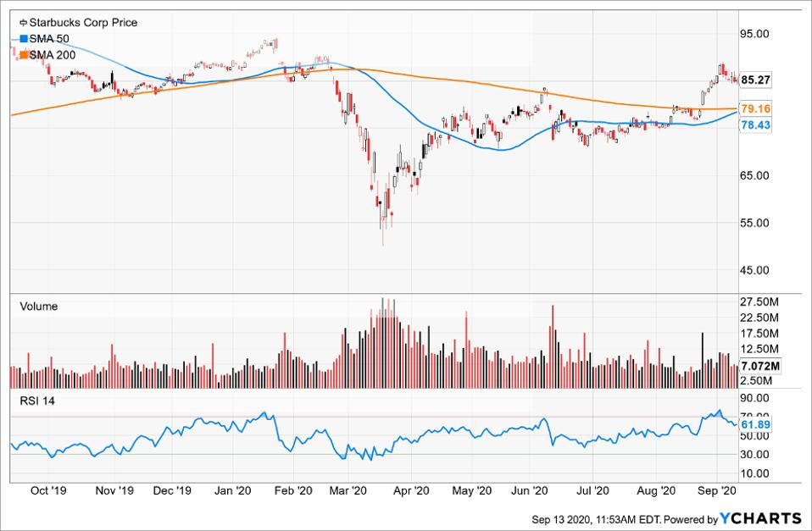This screenshot has height=531, width=812.
Task: Click the 27.50M volume axis label
Action: pos(758,302)
